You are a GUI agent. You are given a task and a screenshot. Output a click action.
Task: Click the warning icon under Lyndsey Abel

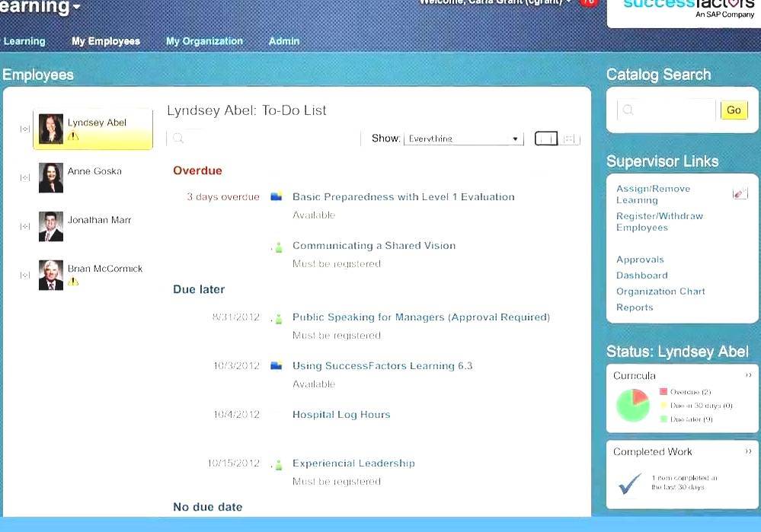coord(73,136)
